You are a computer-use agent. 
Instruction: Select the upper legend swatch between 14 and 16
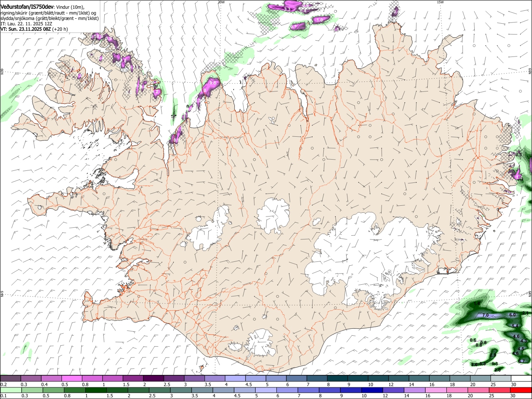[419, 379]
